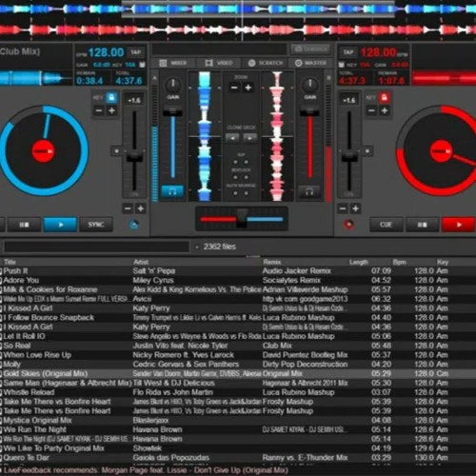Select 'Gold Skies (Original Mix)' track
The width and height of the screenshot is (476, 476).
[x=238, y=373]
